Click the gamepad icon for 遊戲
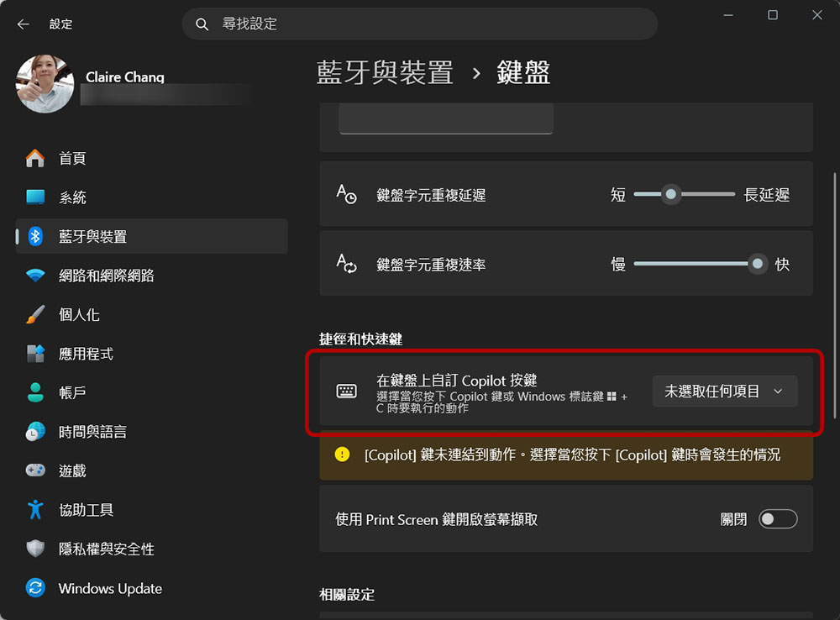840x620 pixels. 35,470
